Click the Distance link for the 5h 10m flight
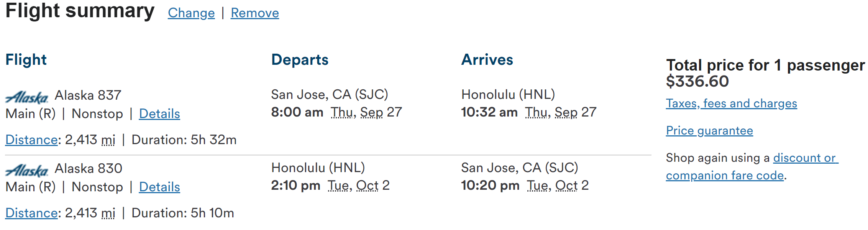The width and height of the screenshot is (868, 230). [x=31, y=213]
